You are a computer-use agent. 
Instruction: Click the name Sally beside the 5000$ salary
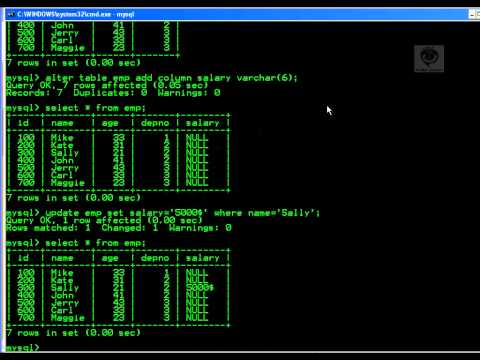pyautogui.click(x=65, y=288)
